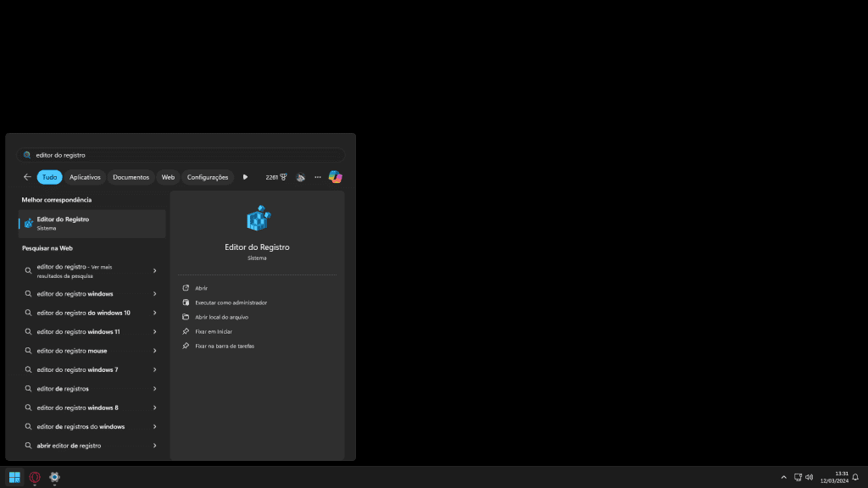Open suggestion 'editor do registro windows 11'
Screen dimensions: 868x488
click(92, 331)
